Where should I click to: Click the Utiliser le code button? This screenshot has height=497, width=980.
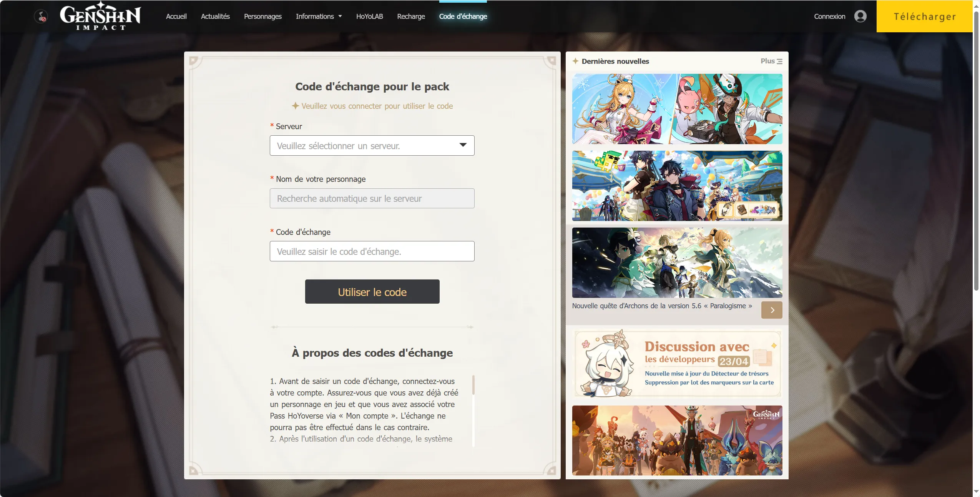point(372,292)
